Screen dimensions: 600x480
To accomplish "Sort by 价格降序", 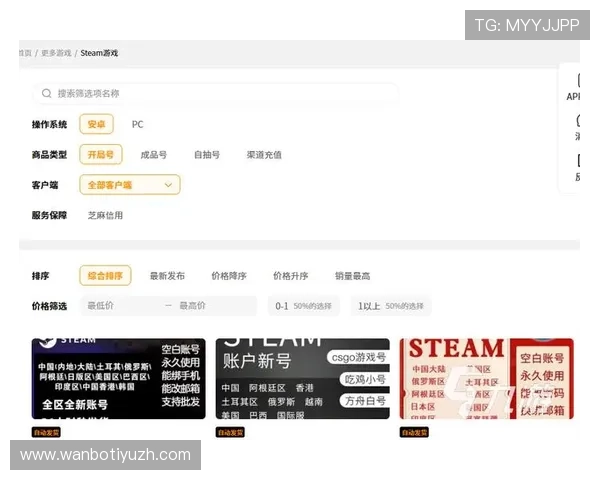I will click(229, 276).
